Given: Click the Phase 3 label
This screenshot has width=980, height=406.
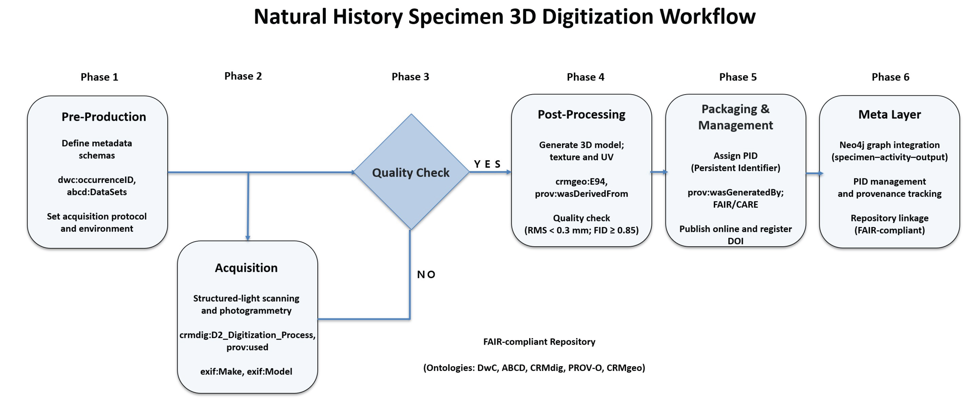Looking at the screenshot, I should point(410,77).
